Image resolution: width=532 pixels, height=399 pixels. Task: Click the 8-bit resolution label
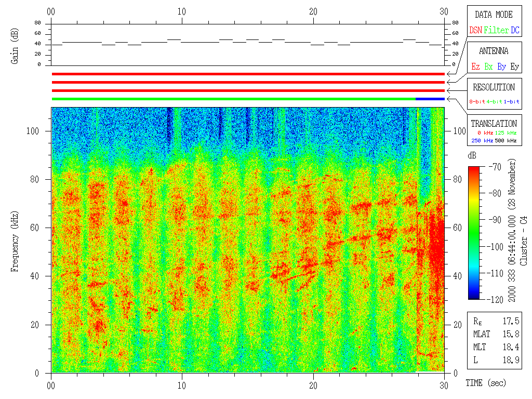[x=477, y=102]
